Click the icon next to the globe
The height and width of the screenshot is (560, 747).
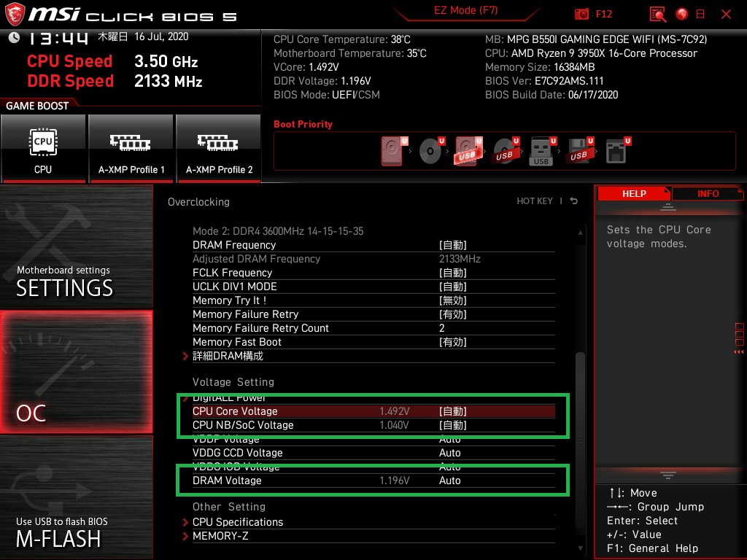[x=700, y=14]
